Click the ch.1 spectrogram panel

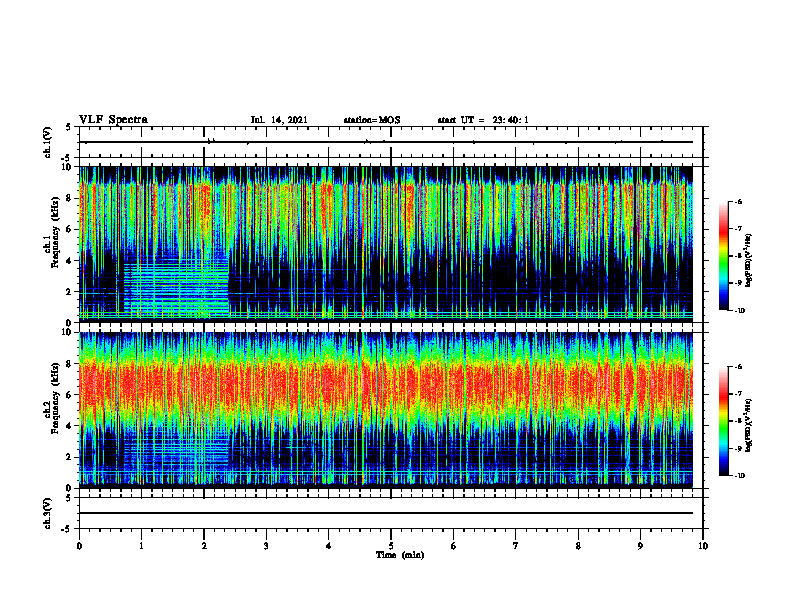(386, 242)
